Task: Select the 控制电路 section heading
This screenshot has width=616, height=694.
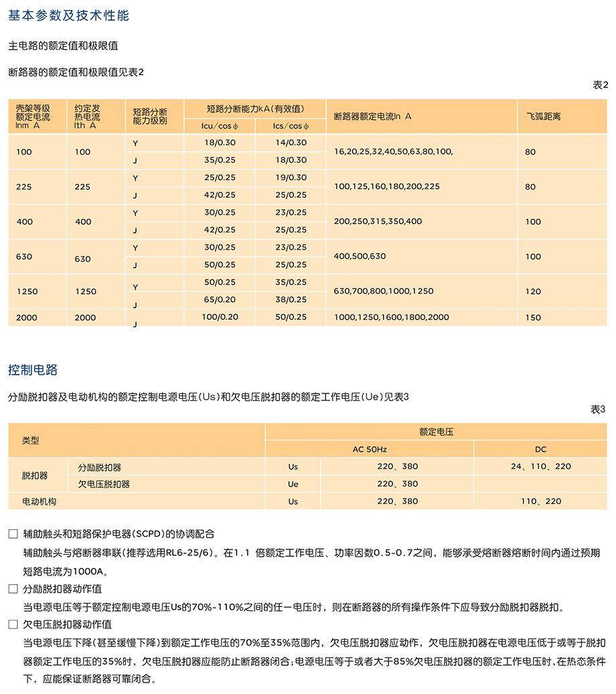Action: [x=33, y=369]
